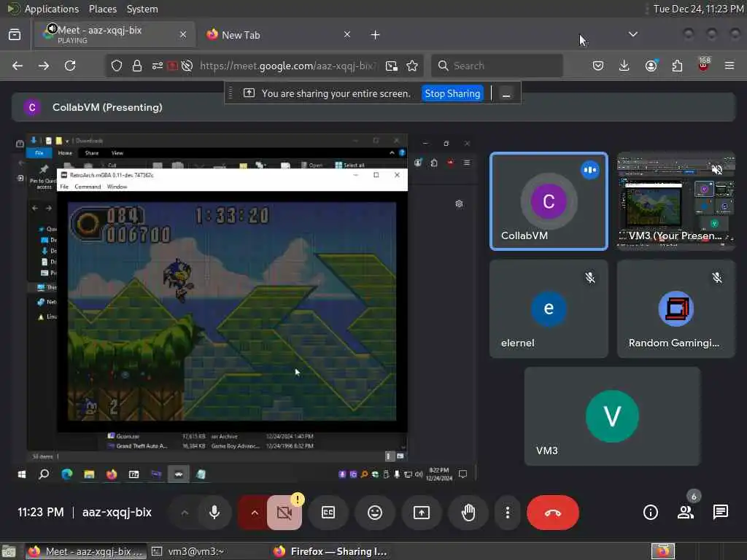This screenshot has height=560, width=747.
Task: Switch to Firefox Sharing Indicator taskbar item
Action: [332, 551]
